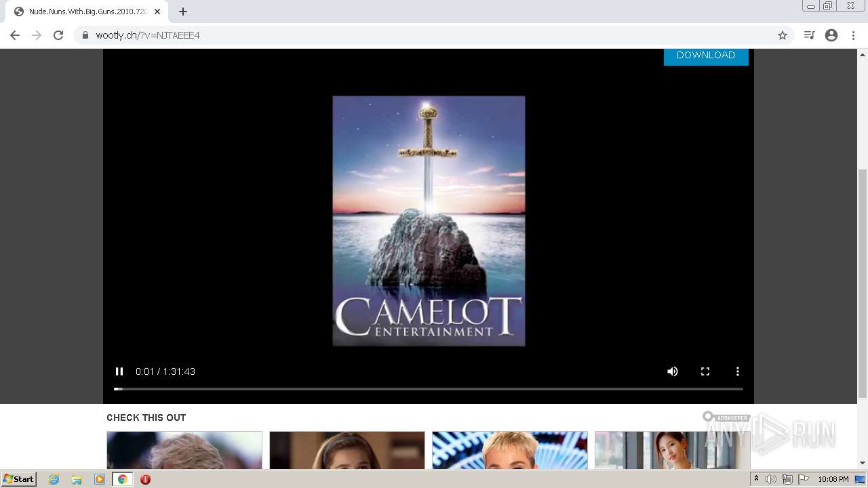
Task: Open Chrome three-dot menu
Action: pyautogui.click(x=853, y=35)
